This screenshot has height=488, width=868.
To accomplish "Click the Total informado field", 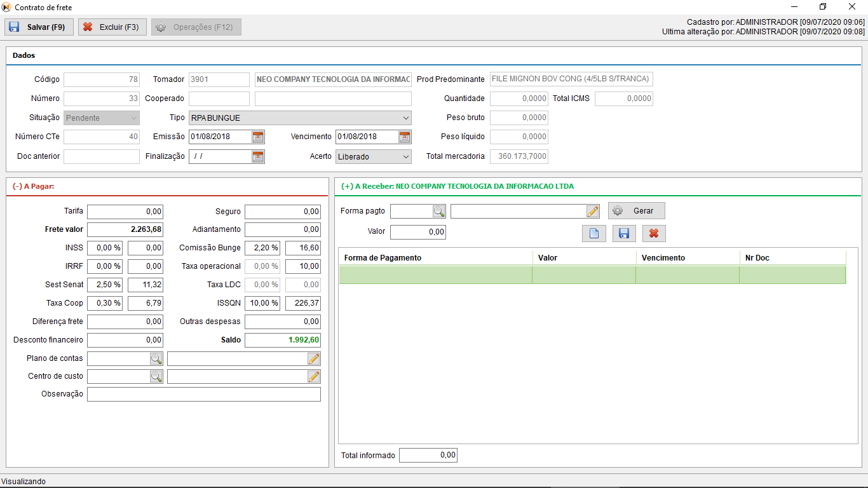I will (428, 455).
